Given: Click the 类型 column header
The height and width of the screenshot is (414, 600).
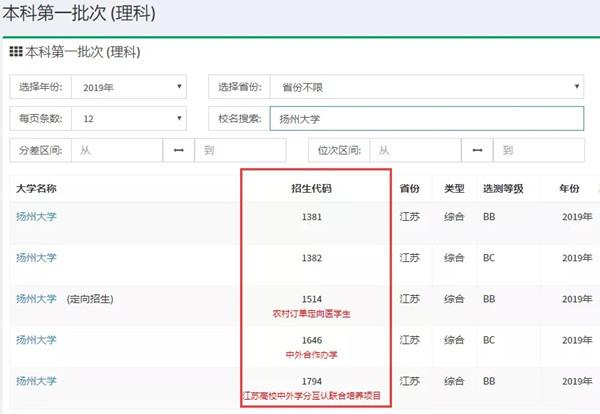Looking at the screenshot, I should 454,188.
